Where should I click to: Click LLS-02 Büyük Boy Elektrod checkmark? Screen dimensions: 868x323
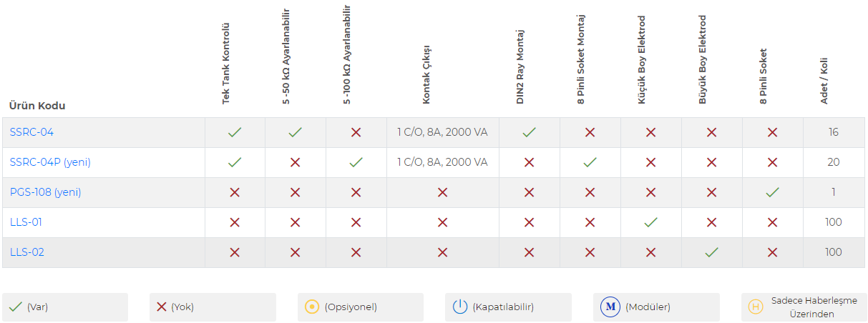(x=711, y=252)
